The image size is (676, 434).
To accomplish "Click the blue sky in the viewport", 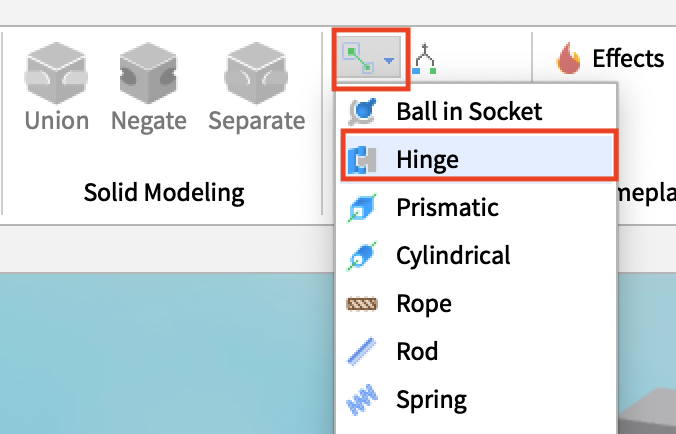I will (x=164, y=353).
